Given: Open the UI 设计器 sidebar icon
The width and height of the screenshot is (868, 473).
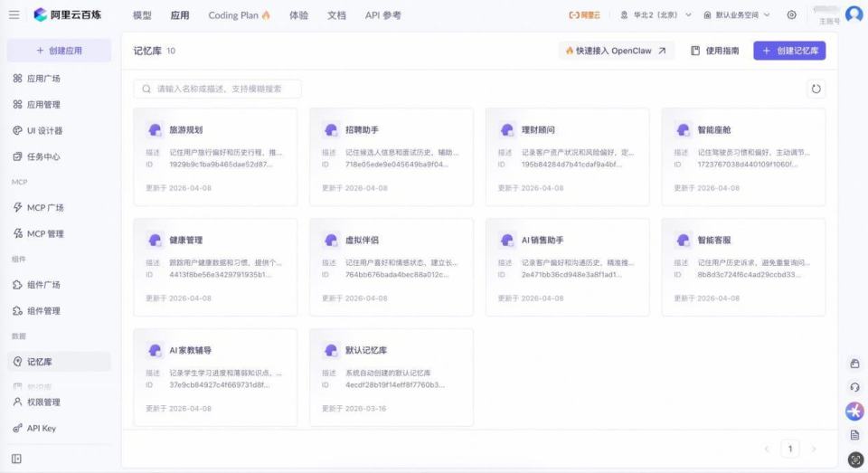Looking at the screenshot, I should 18,130.
